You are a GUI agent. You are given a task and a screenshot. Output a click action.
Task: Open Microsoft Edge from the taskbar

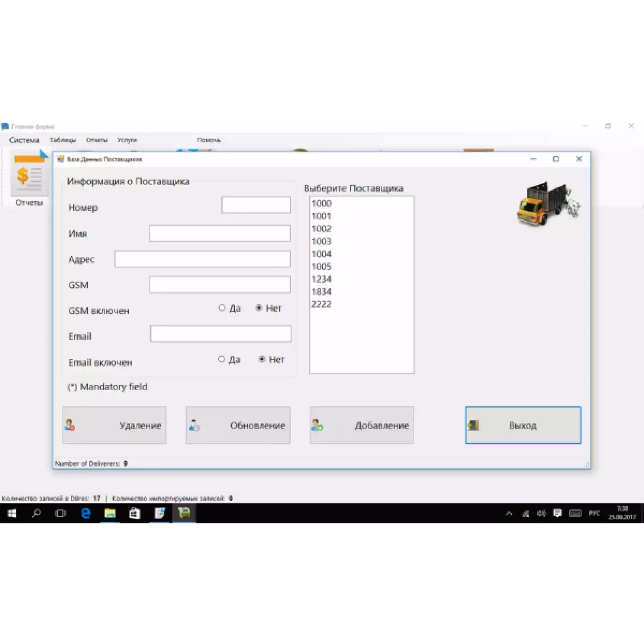[x=86, y=513]
